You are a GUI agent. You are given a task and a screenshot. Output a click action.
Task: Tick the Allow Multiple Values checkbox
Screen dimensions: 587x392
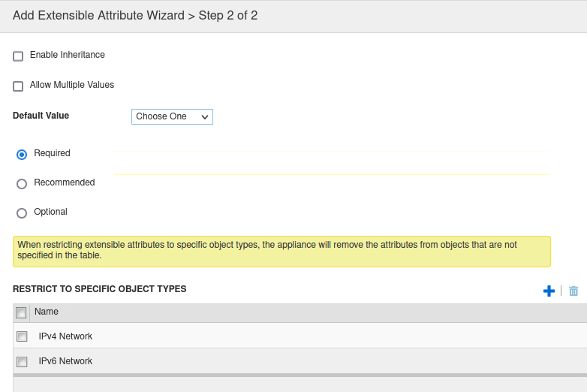tap(18, 86)
